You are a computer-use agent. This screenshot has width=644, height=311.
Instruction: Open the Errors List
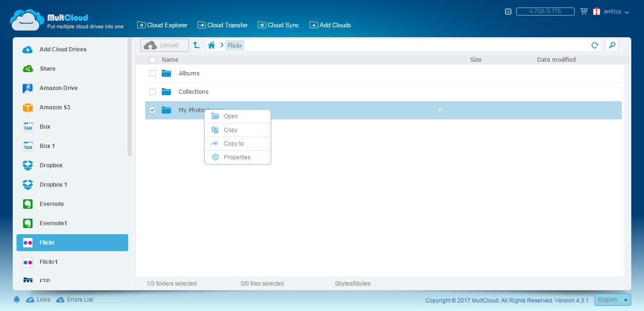(74, 300)
